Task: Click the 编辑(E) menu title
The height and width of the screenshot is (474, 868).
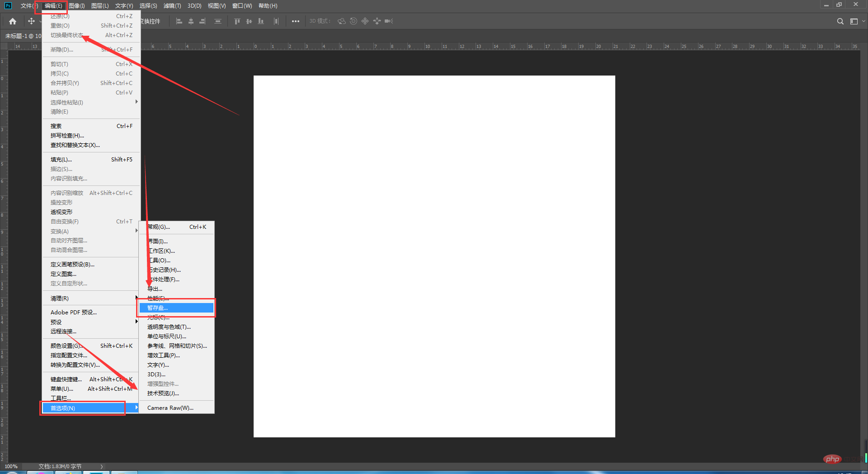Action: coord(53,6)
